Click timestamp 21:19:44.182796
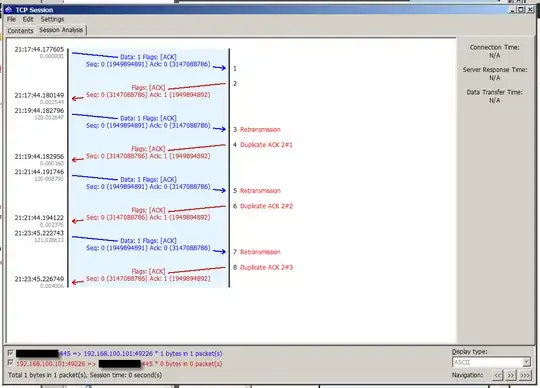 pos(39,111)
